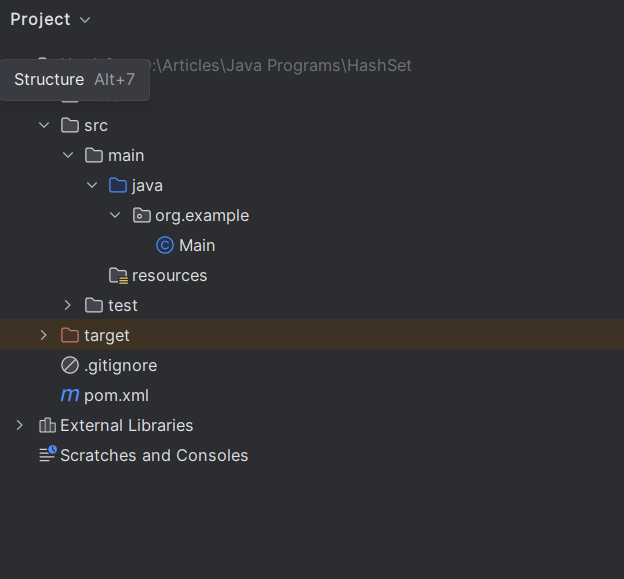Screen dimensions: 624x579
Task: Expand the External Libraries node
Action: click(20, 425)
